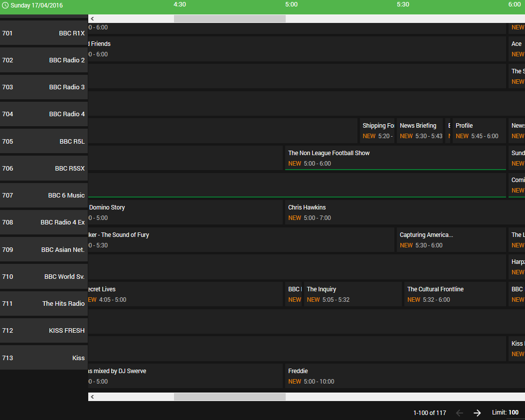Screen dimensions: 525x420
Task: Open the Limit 100 page size selector
Action: [x=505, y=413]
